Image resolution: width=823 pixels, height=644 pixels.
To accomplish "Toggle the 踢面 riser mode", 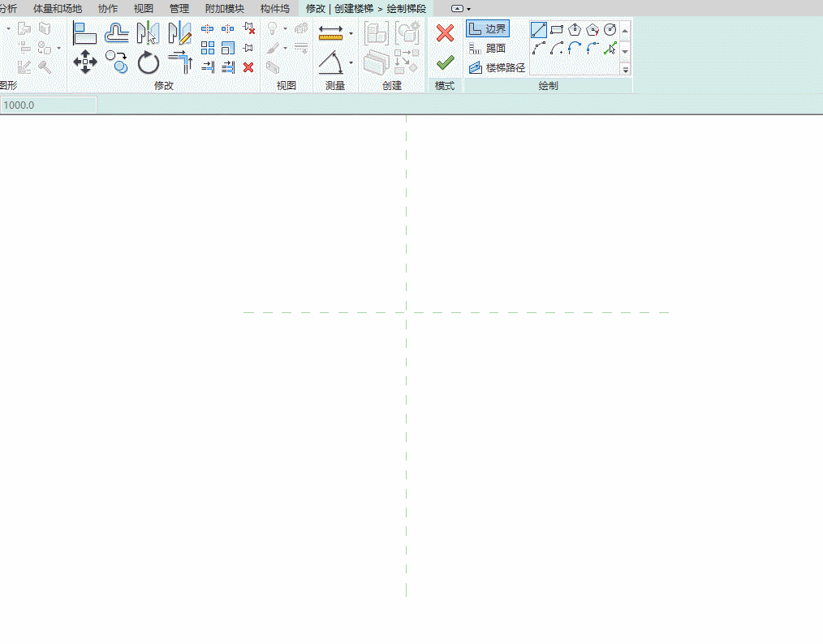I will click(488, 48).
